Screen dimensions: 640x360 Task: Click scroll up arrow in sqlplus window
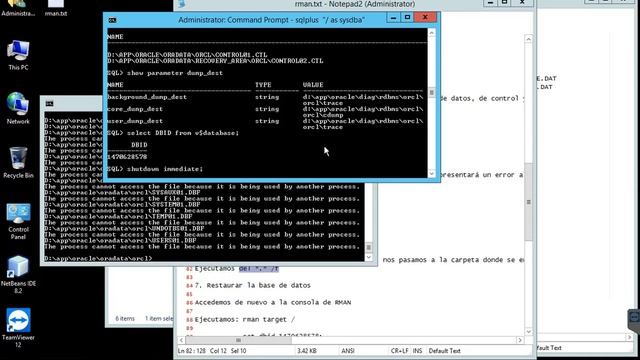[x=431, y=33]
